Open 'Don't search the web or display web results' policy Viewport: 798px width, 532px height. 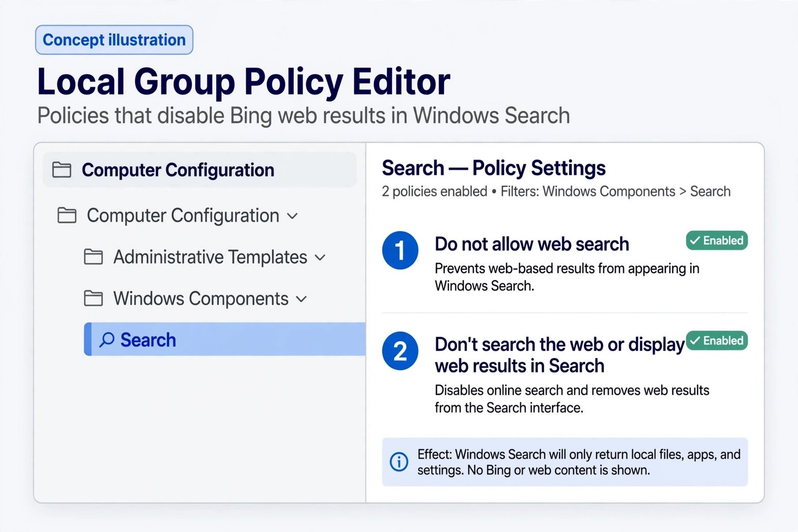(x=559, y=355)
